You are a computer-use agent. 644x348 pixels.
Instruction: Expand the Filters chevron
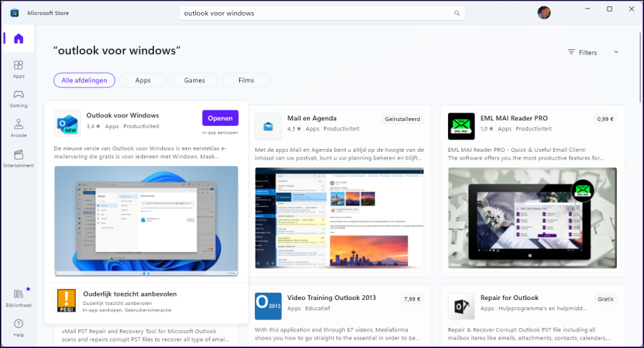pyautogui.click(x=616, y=52)
